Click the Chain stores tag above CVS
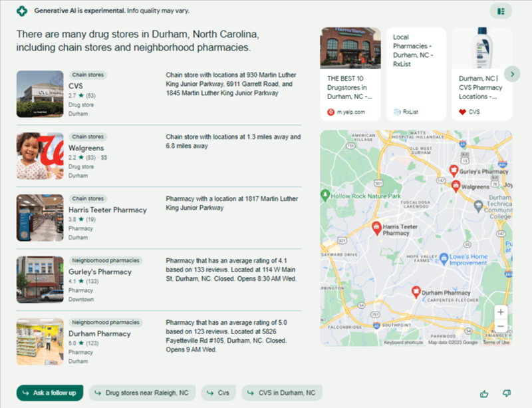 coord(88,75)
